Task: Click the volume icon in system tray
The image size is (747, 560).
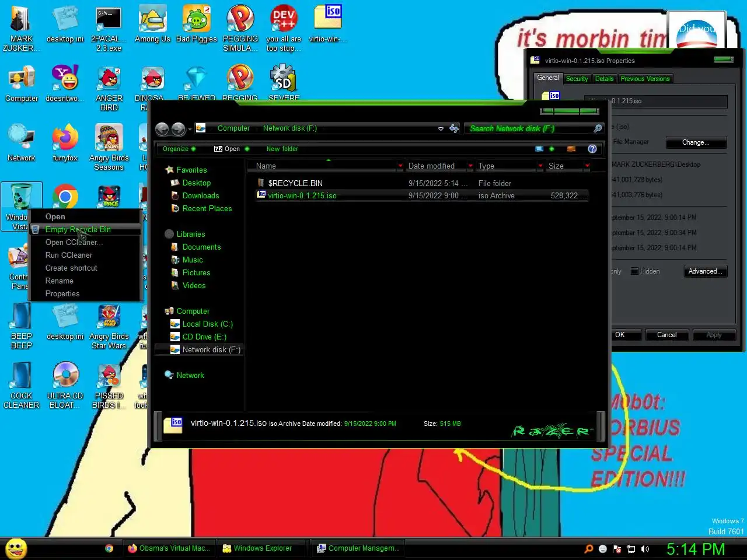Action: pyautogui.click(x=645, y=549)
